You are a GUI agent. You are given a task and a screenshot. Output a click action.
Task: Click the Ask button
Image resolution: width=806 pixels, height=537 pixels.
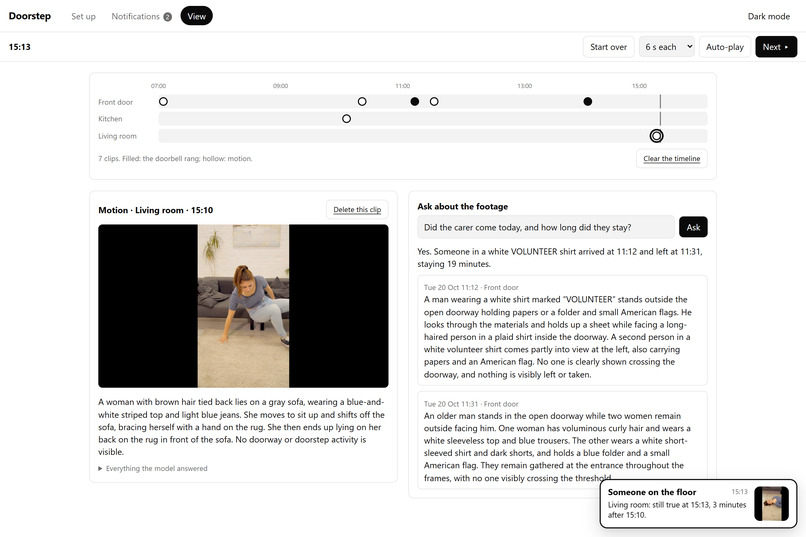693,227
